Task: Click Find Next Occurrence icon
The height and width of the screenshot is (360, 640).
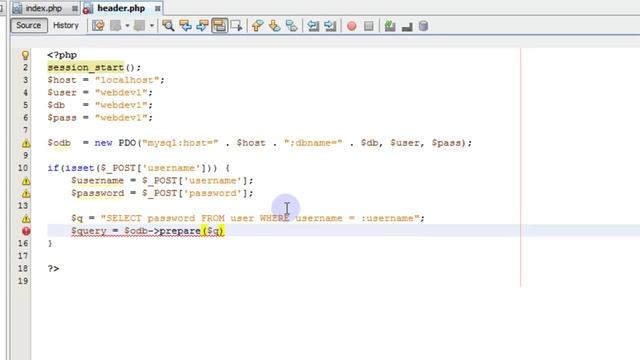Action: pyautogui.click(x=202, y=26)
